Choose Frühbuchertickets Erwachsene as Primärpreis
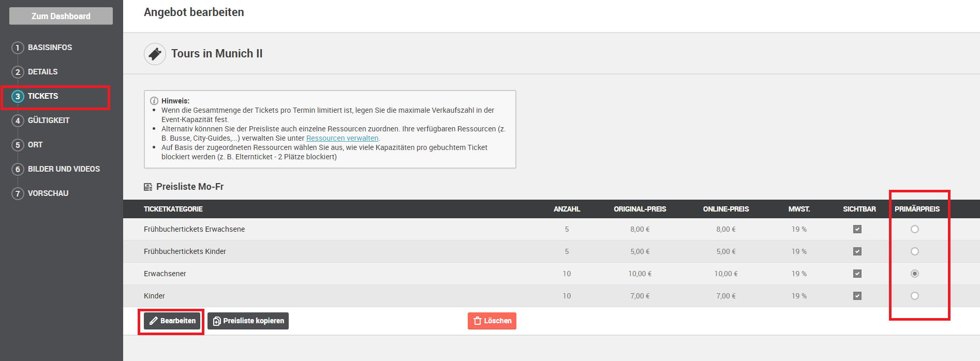The width and height of the screenshot is (980, 361). 915,229
